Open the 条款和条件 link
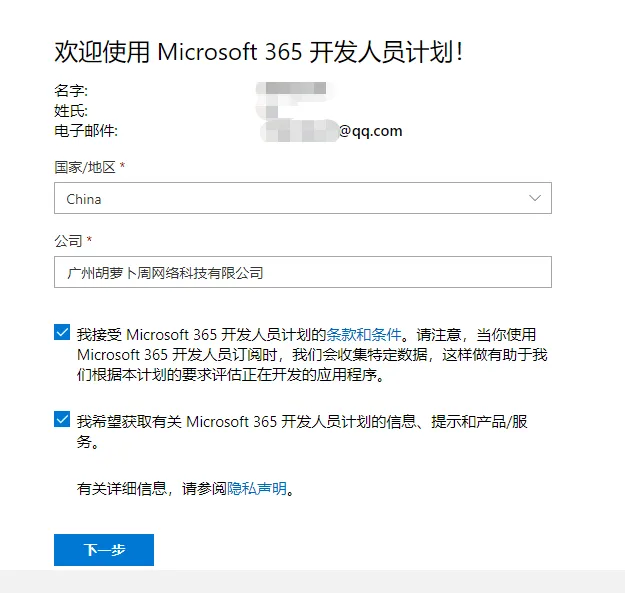625x593 pixels. (x=364, y=335)
